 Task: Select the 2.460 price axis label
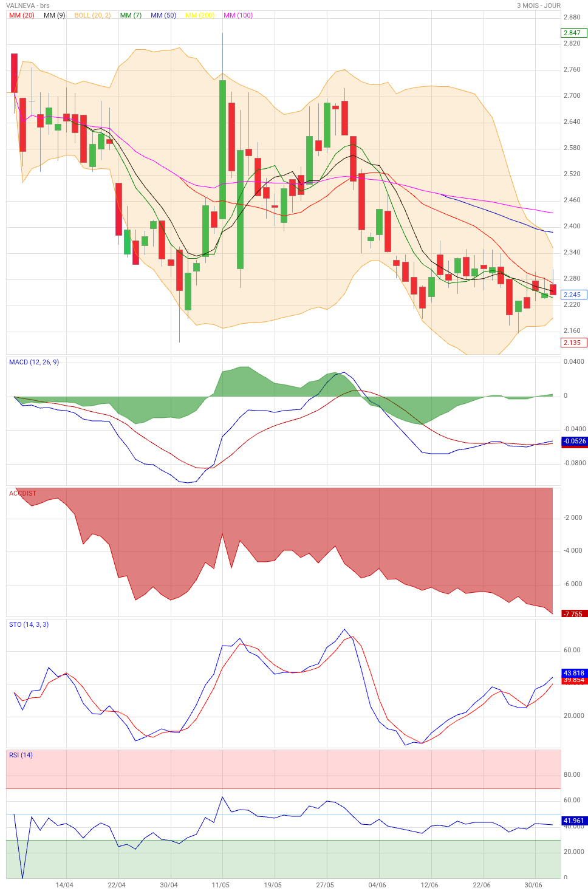click(572, 200)
